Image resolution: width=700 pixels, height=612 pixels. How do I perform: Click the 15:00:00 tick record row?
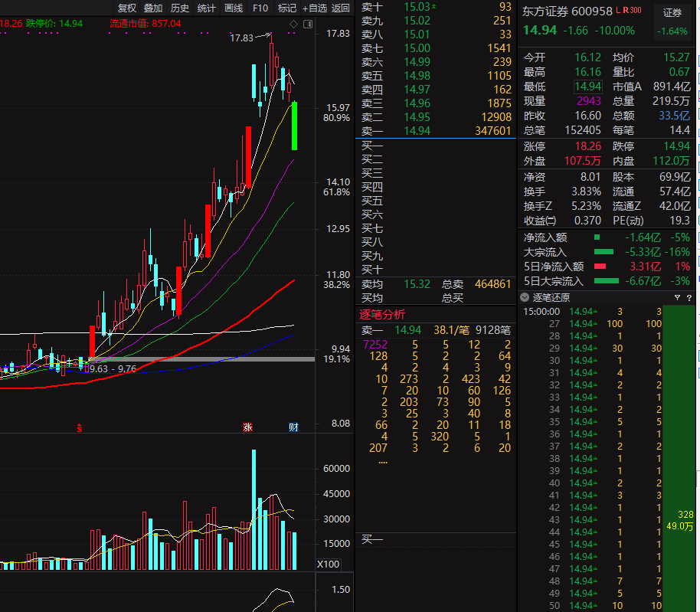(592, 312)
